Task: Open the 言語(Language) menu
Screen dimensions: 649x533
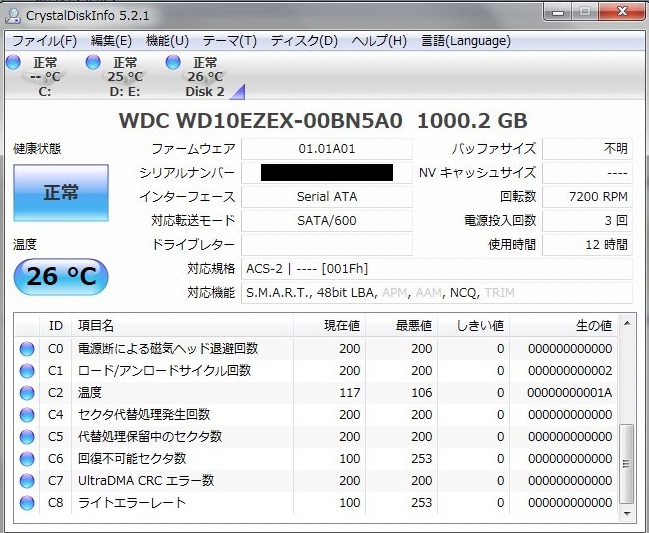Action: pyautogui.click(x=466, y=41)
